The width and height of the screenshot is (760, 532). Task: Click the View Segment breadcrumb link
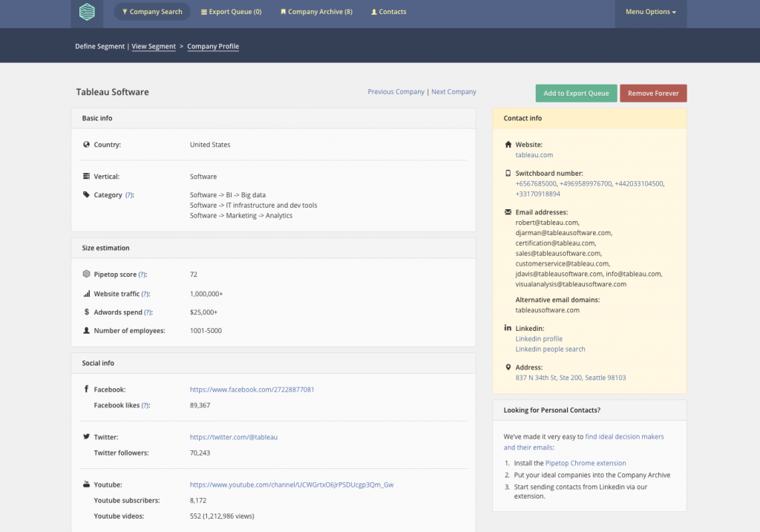[154, 47]
